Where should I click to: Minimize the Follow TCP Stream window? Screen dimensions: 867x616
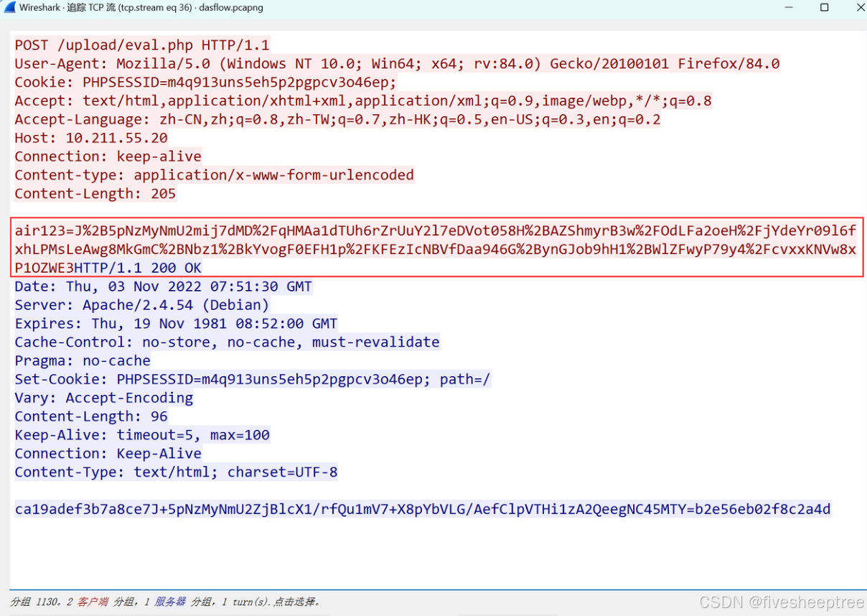787,8
